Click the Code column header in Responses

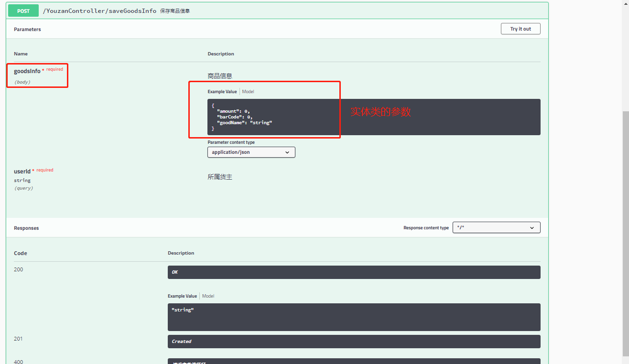click(21, 253)
